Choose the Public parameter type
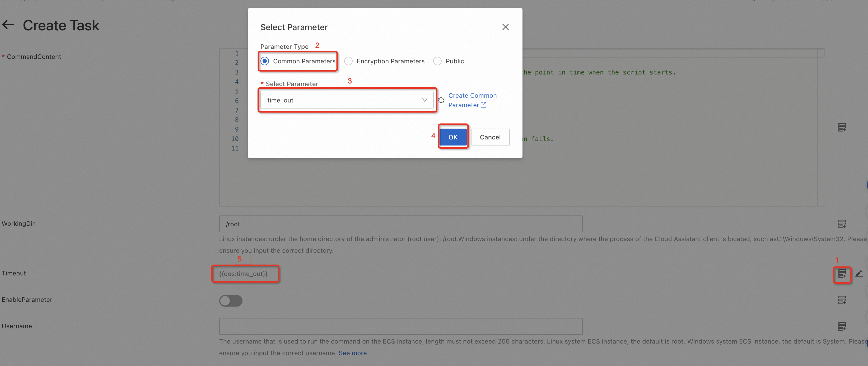868x366 pixels. click(437, 61)
